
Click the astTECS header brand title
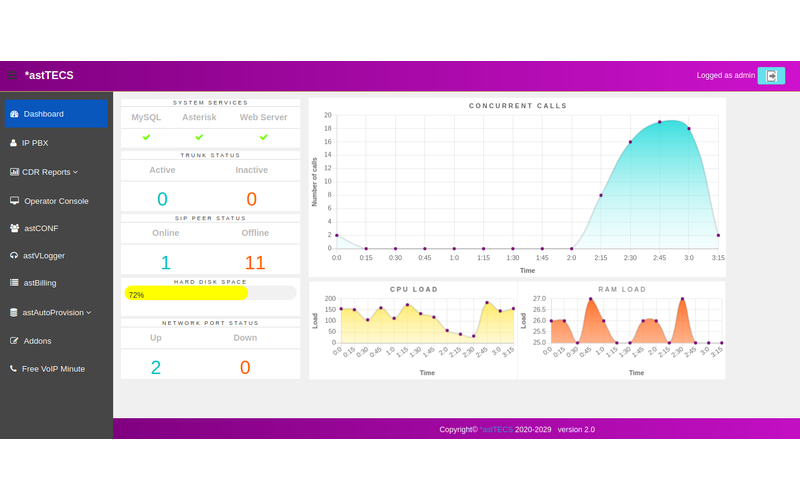tap(49, 75)
